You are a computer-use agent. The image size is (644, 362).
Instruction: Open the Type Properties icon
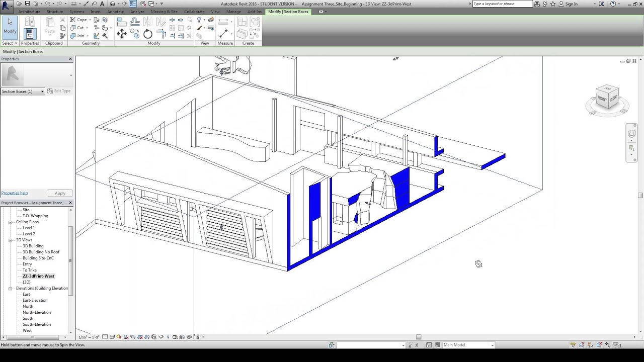click(x=30, y=22)
